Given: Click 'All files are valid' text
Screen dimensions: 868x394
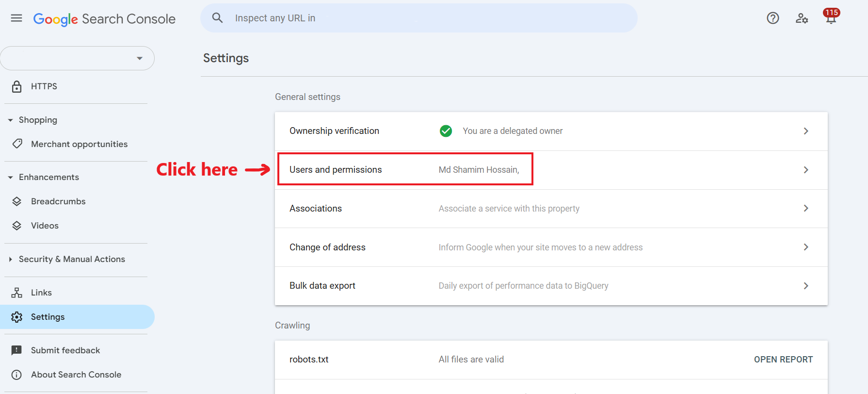Looking at the screenshot, I should click(x=471, y=360).
